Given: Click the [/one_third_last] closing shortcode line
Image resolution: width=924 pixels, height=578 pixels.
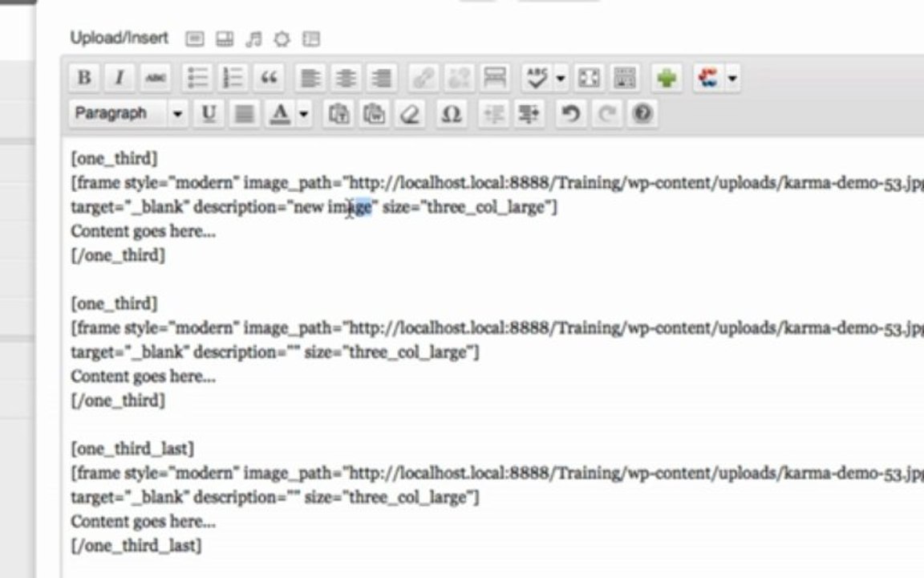Looking at the screenshot, I should tap(136, 546).
